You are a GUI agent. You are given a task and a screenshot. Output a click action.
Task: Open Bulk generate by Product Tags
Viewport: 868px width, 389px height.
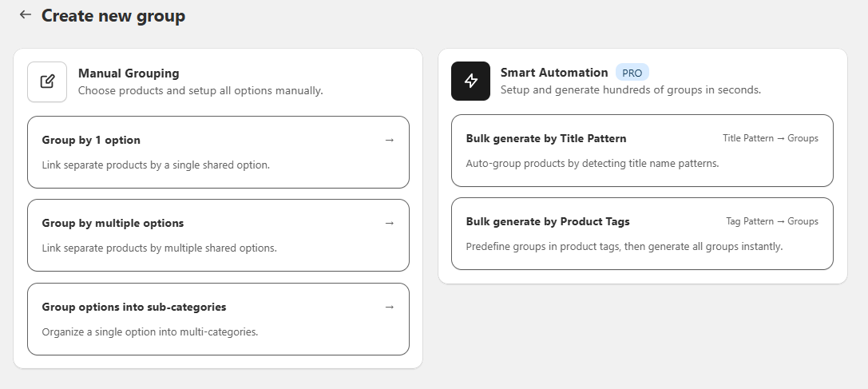pyautogui.click(x=548, y=221)
